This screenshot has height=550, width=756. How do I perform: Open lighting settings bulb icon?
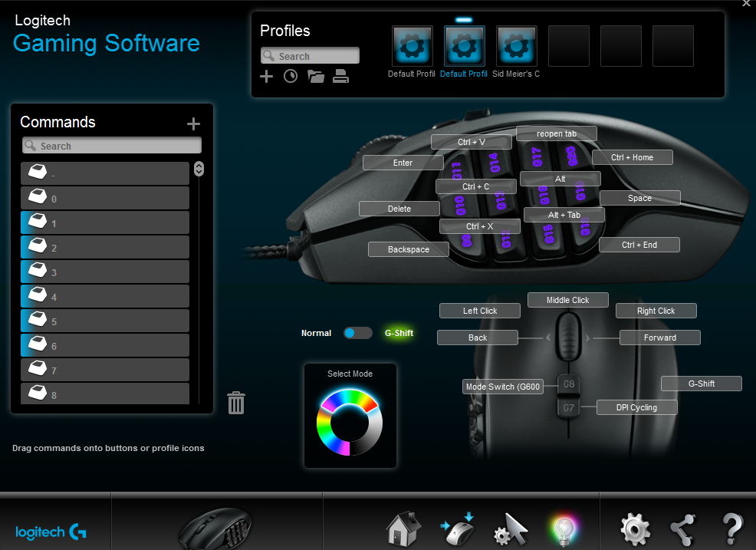coord(564,531)
